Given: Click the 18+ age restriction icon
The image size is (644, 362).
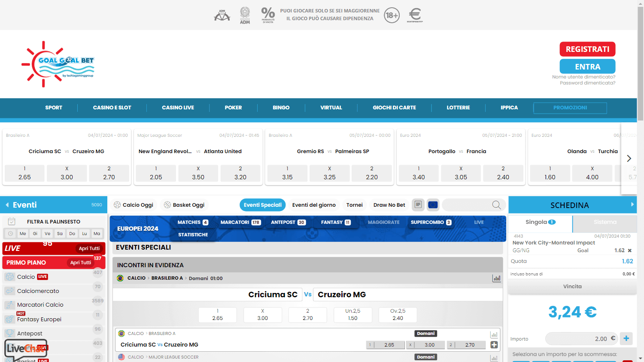Looking at the screenshot, I should [392, 15].
